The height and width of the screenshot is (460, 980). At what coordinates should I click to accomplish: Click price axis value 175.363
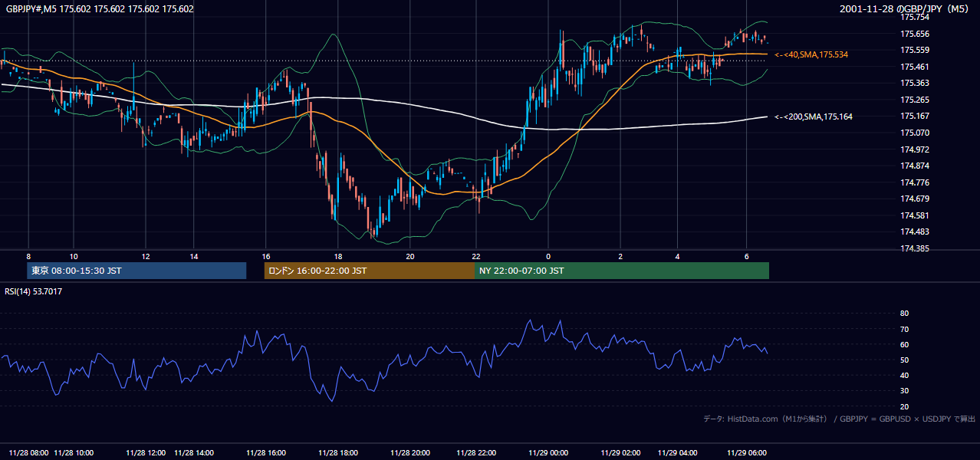pos(914,83)
